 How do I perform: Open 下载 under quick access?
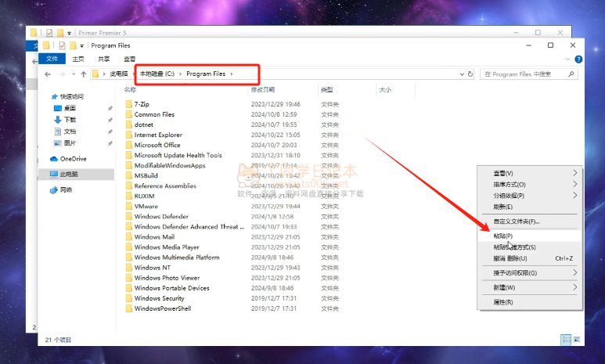(x=70, y=120)
